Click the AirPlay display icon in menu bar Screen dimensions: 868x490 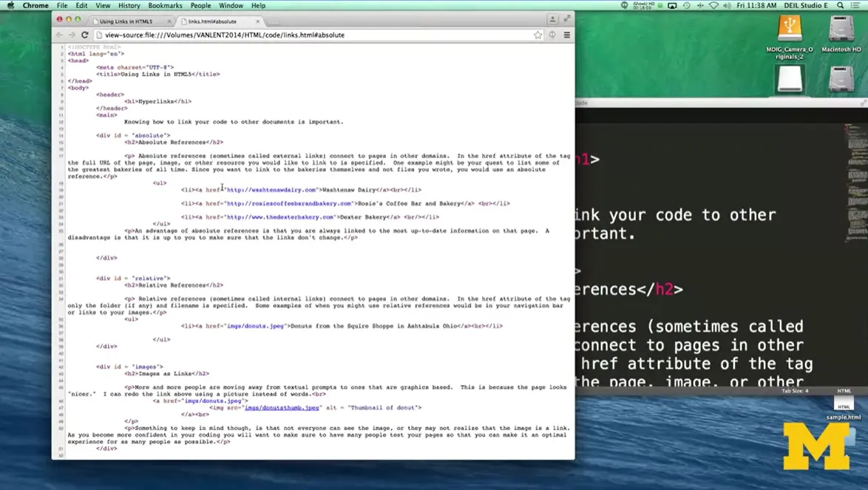coord(671,5)
